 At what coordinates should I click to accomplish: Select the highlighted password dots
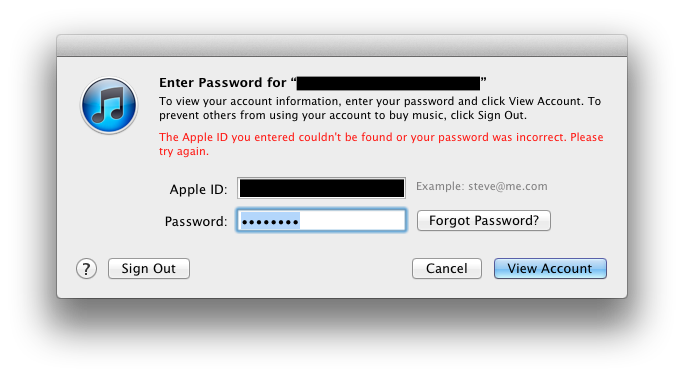pos(270,221)
